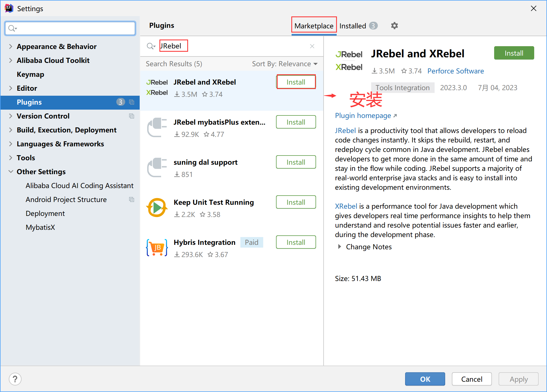547x392 pixels.
Task: Click the JRebel XRebel logo in details pane
Action: [349, 61]
